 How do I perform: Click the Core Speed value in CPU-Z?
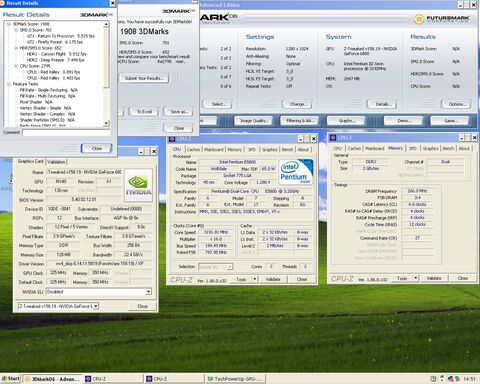pyautogui.click(x=216, y=232)
